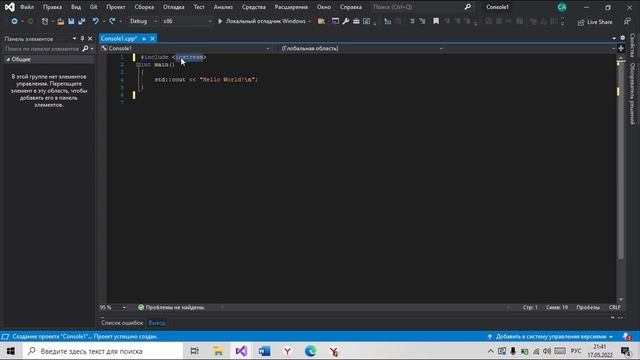Click the new project toolbar icon
This screenshot has height=360, width=640.
[45, 21]
